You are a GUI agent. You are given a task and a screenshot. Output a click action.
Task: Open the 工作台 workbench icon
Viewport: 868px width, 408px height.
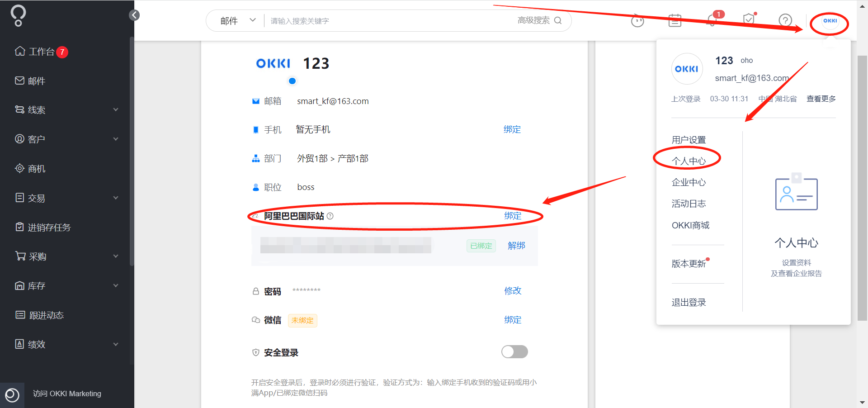pos(20,51)
